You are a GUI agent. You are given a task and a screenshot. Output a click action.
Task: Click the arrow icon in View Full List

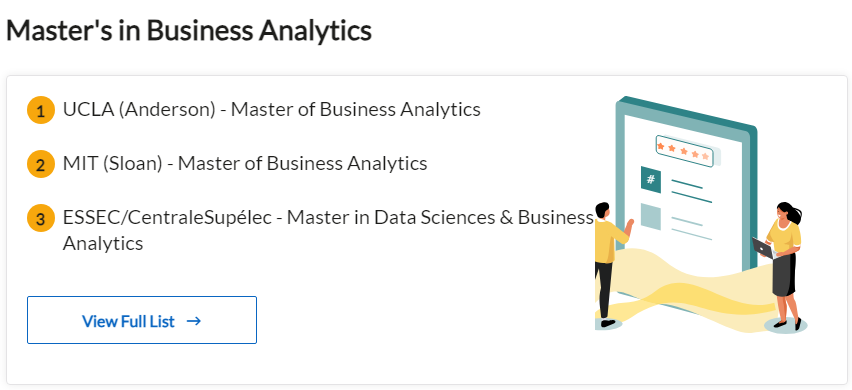point(193,321)
